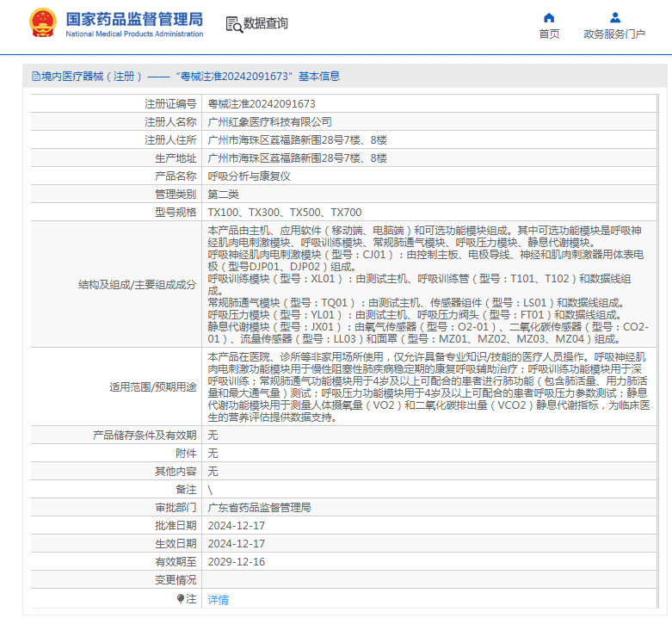
Task: Click model specification TX100、TX300、TX500、TX700
Action: 284,212
